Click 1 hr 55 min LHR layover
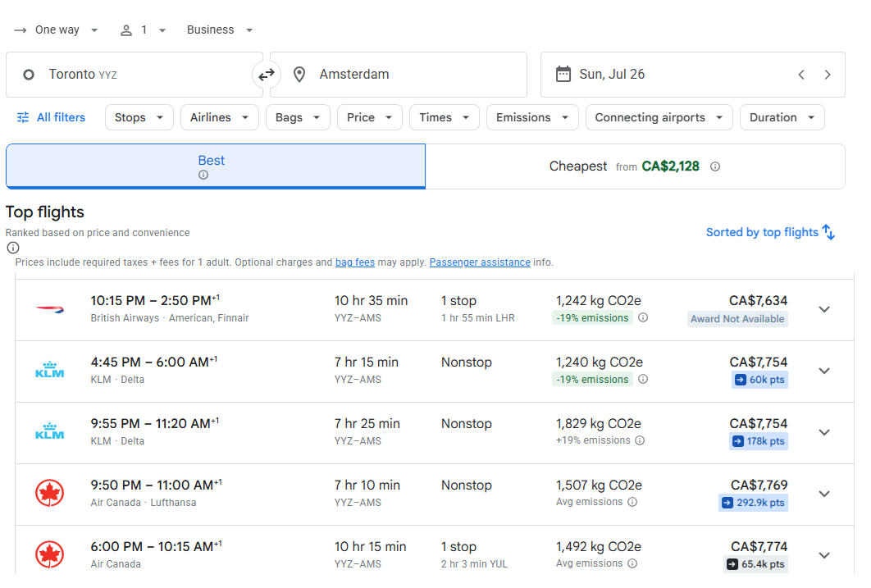Image resolution: width=871 pixels, height=588 pixels. pos(478,318)
